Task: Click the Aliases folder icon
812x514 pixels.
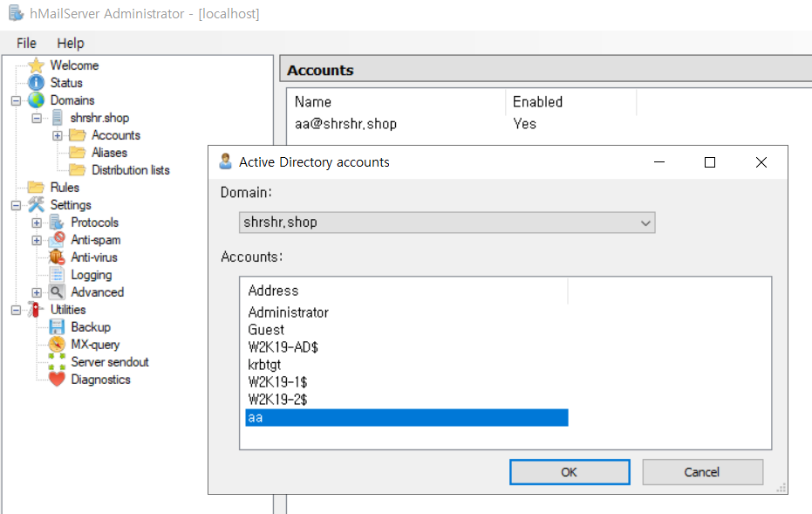Action: coord(78,153)
